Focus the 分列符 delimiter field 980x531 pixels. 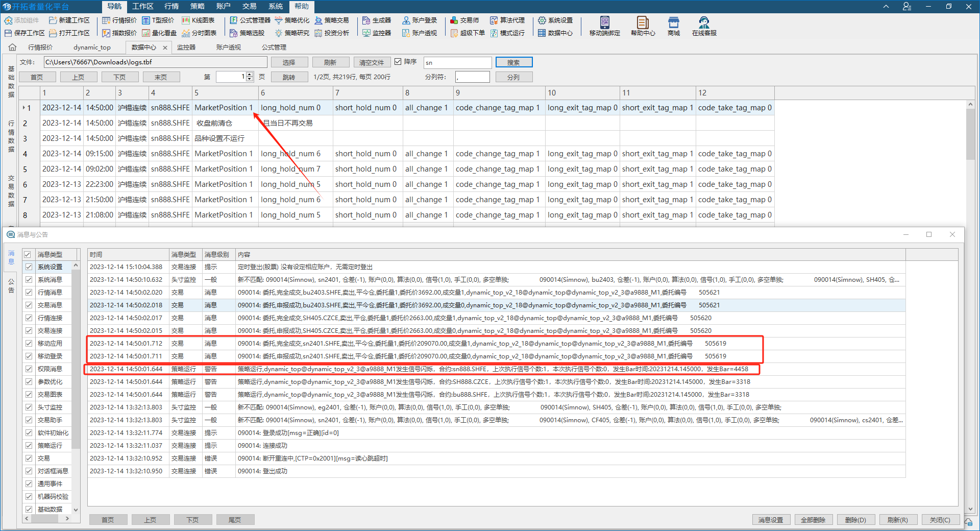(x=472, y=77)
